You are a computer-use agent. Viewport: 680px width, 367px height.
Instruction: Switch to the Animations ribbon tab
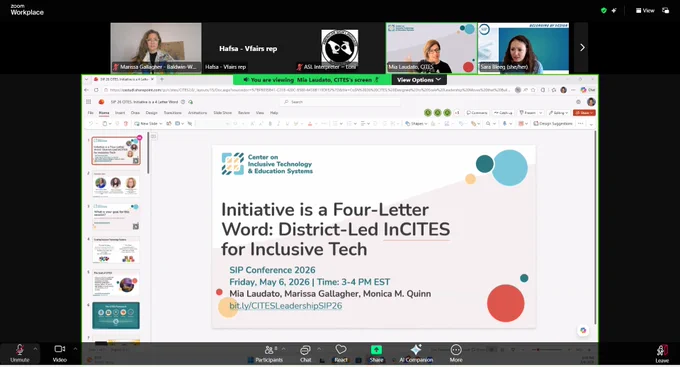(x=197, y=113)
